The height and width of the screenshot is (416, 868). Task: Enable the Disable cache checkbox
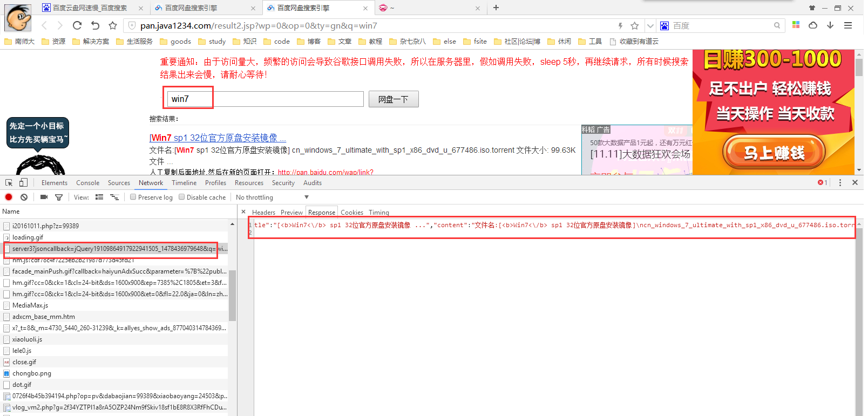pyautogui.click(x=181, y=197)
